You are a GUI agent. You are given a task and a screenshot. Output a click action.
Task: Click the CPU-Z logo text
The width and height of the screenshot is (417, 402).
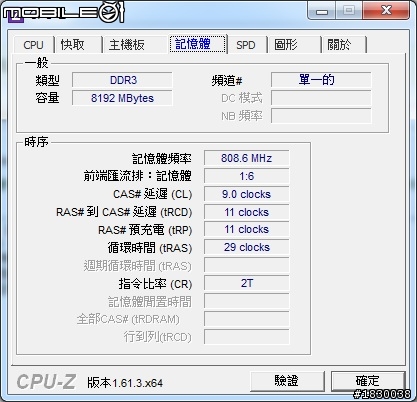[46, 382]
